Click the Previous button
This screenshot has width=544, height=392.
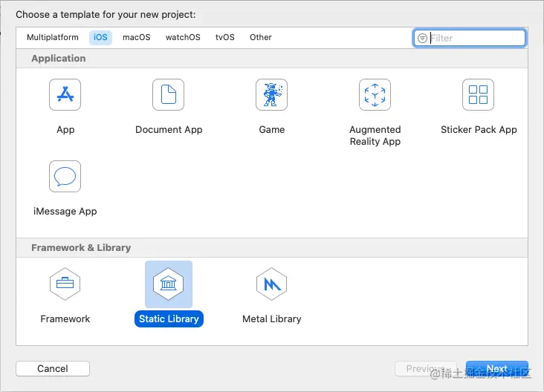point(426,368)
